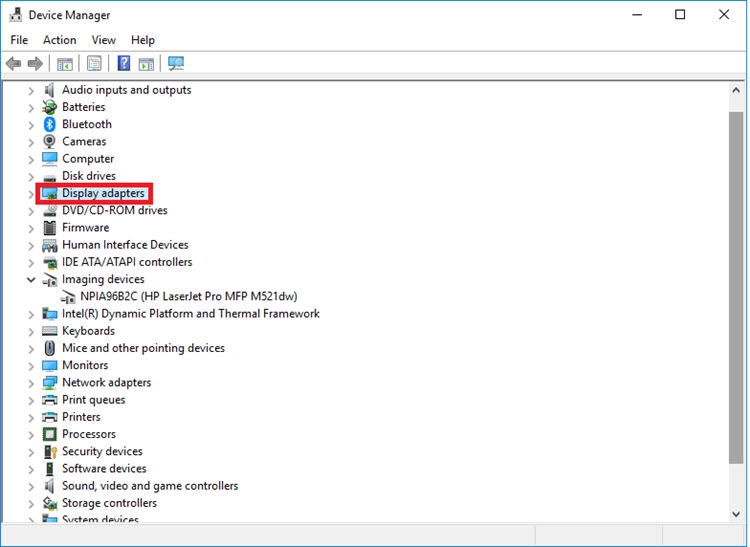
Task: Expand the IDE ATA/ATAPI controllers arrow
Action: click(x=31, y=263)
